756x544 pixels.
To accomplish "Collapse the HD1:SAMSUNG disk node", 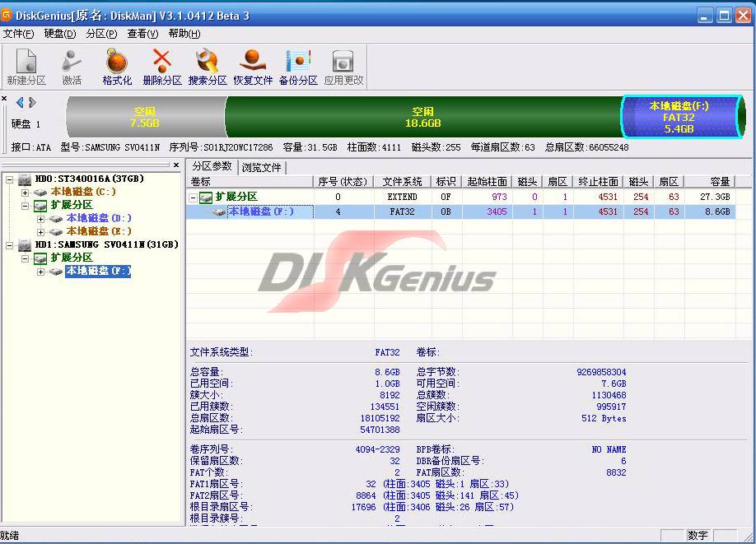I will pos(9,246).
